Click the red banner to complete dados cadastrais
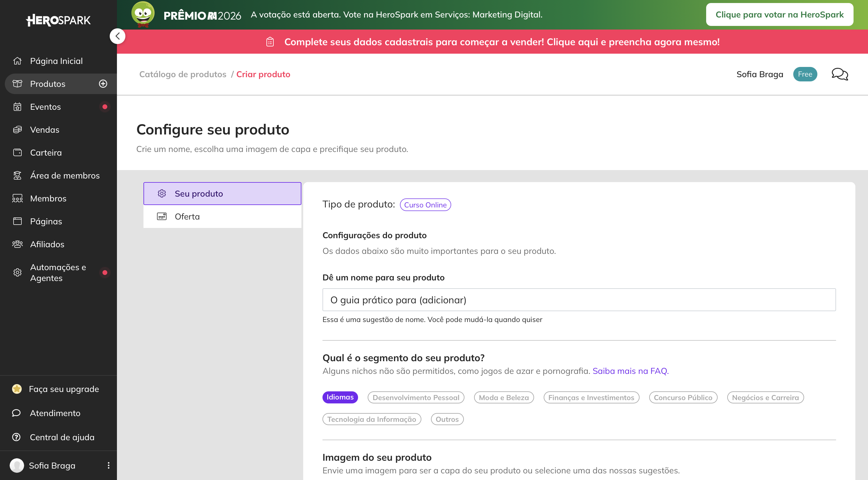 pyautogui.click(x=492, y=42)
